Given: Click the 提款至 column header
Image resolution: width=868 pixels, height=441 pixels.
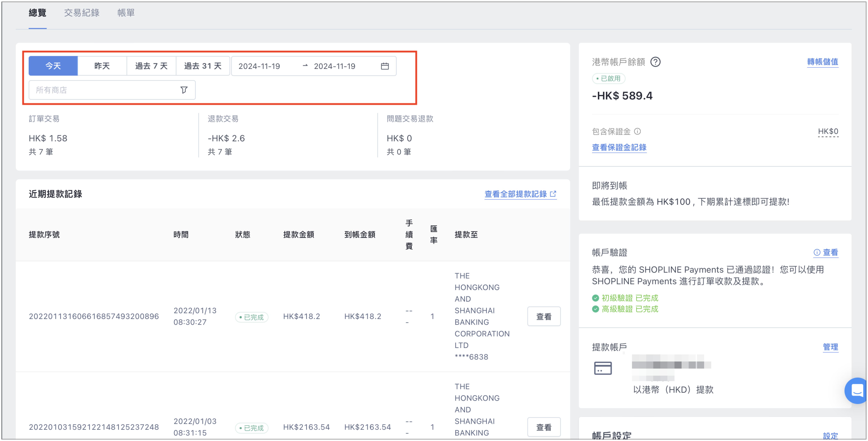Looking at the screenshot, I should [x=466, y=235].
